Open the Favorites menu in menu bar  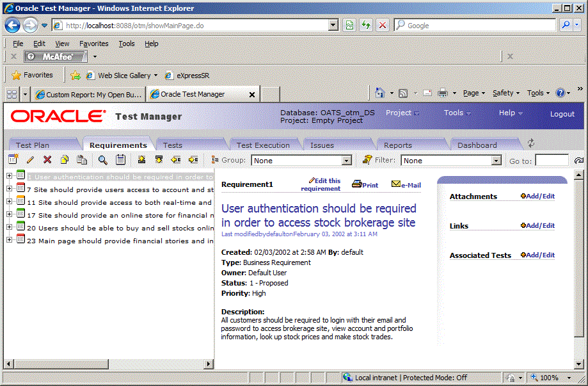coord(94,44)
